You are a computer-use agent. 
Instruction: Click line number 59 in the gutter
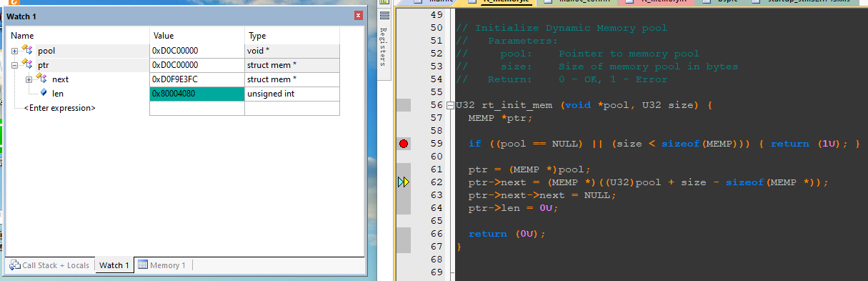pos(437,144)
